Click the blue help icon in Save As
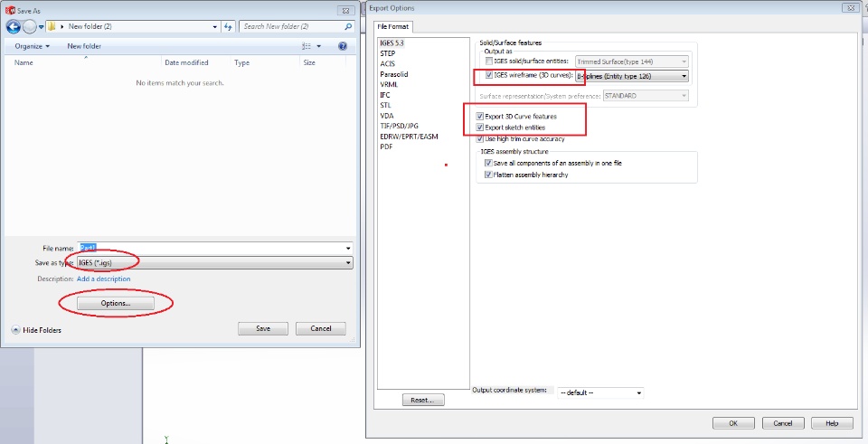Image resolution: width=868 pixels, height=444 pixels. click(x=343, y=46)
